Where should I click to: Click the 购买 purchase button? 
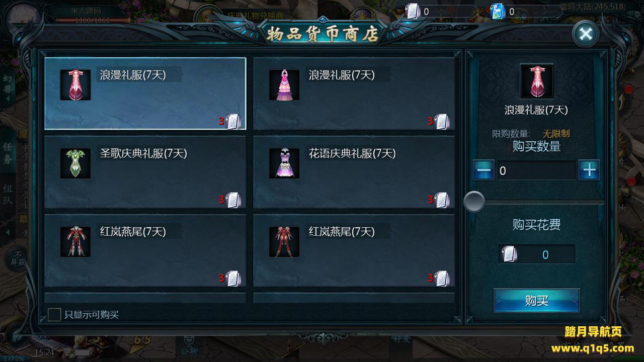tap(537, 301)
